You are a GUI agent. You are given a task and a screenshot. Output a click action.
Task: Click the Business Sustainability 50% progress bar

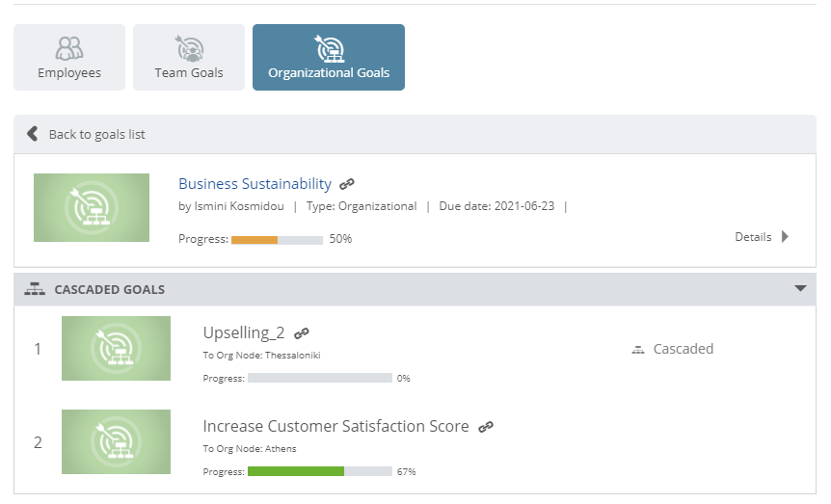point(278,240)
